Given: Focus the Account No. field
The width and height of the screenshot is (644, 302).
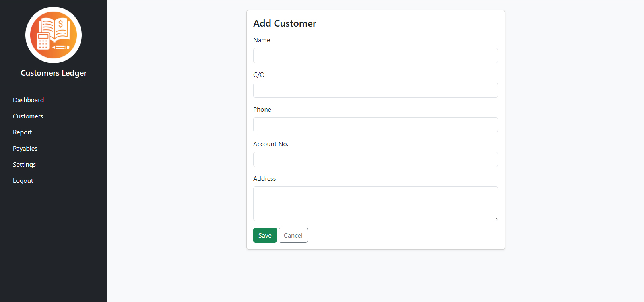Looking at the screenshot, I should 376,159.
